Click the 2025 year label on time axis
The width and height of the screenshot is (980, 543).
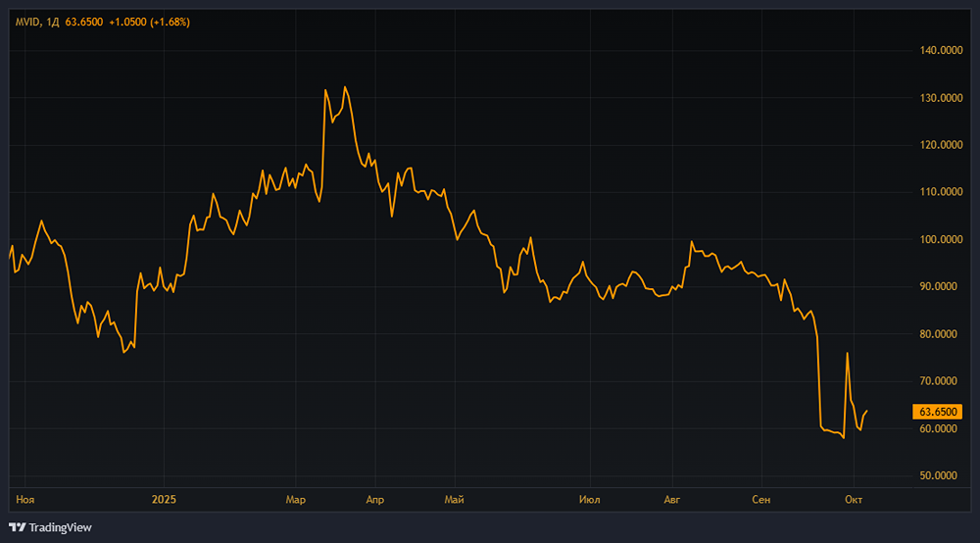click(164, 500)
